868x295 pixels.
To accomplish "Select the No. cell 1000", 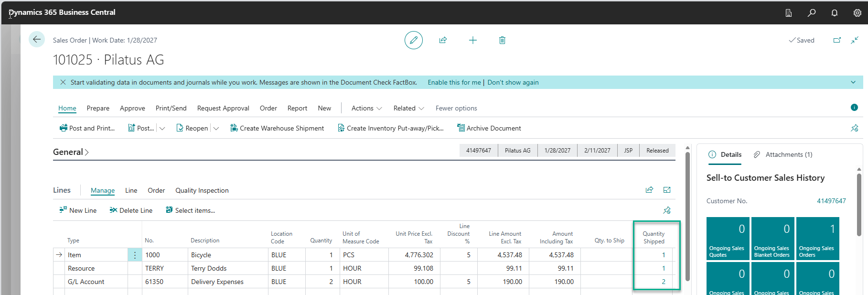I will point(165,255).
